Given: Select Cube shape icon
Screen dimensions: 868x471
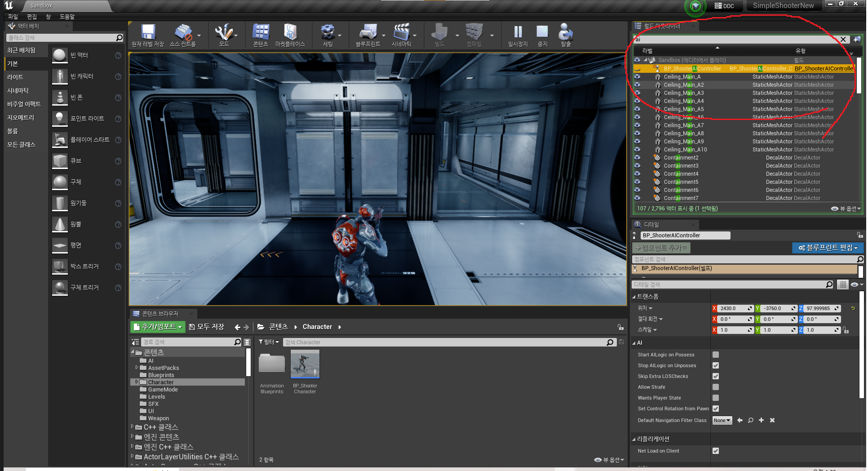Looking at the screenshot, I should click(59, 161).
